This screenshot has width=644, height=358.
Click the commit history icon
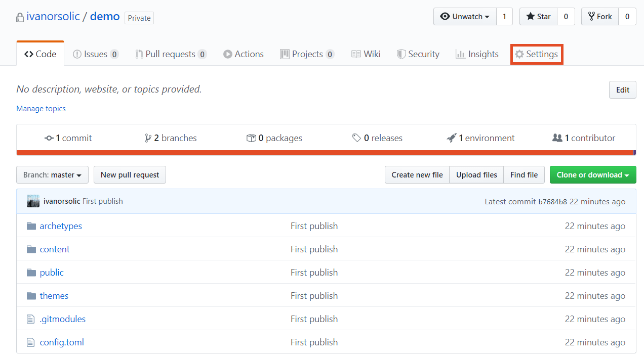click(49, 138)
